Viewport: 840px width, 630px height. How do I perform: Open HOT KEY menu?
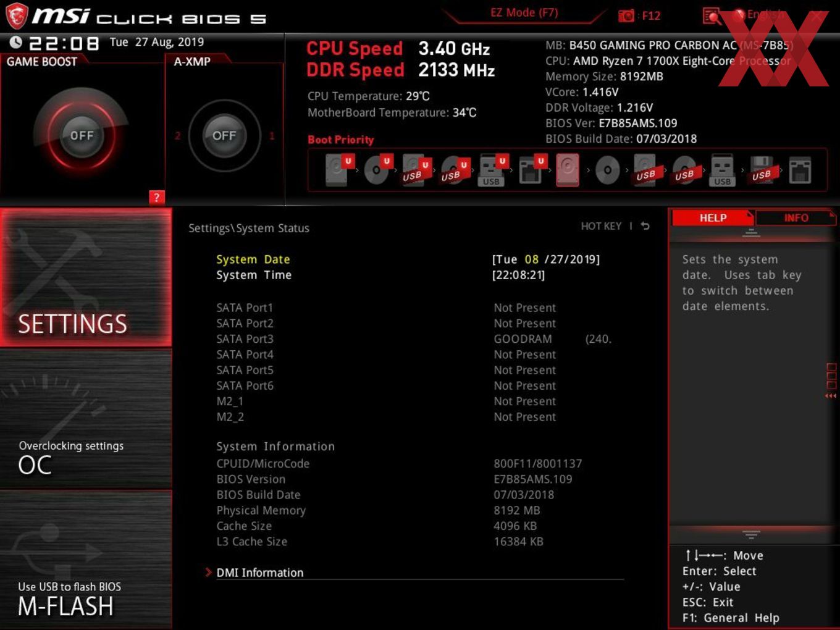[x=601, y=226]
